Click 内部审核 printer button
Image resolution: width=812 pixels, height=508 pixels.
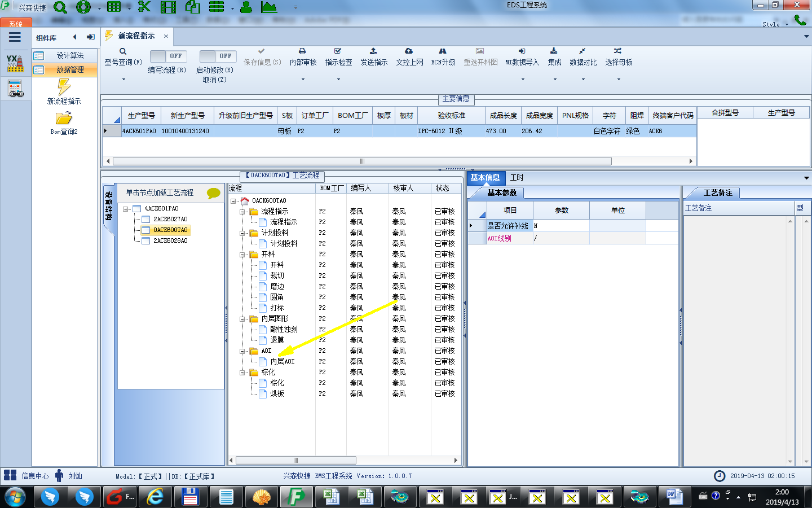click(303, 57)
